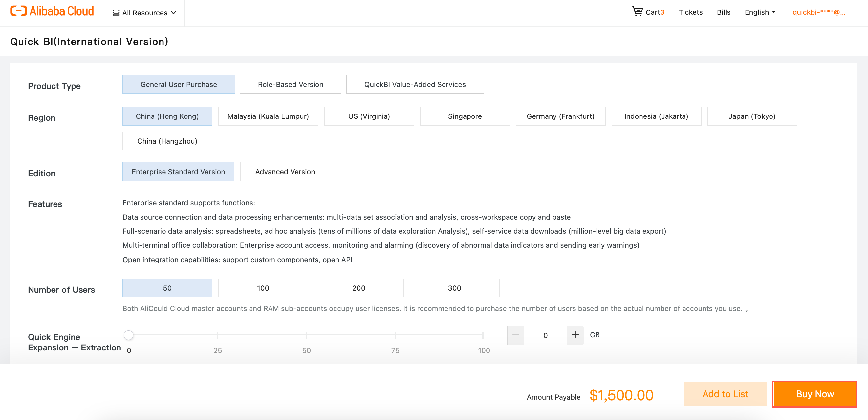
Task: Choose China (Hangzhou) region
Action: coord(167,141)
